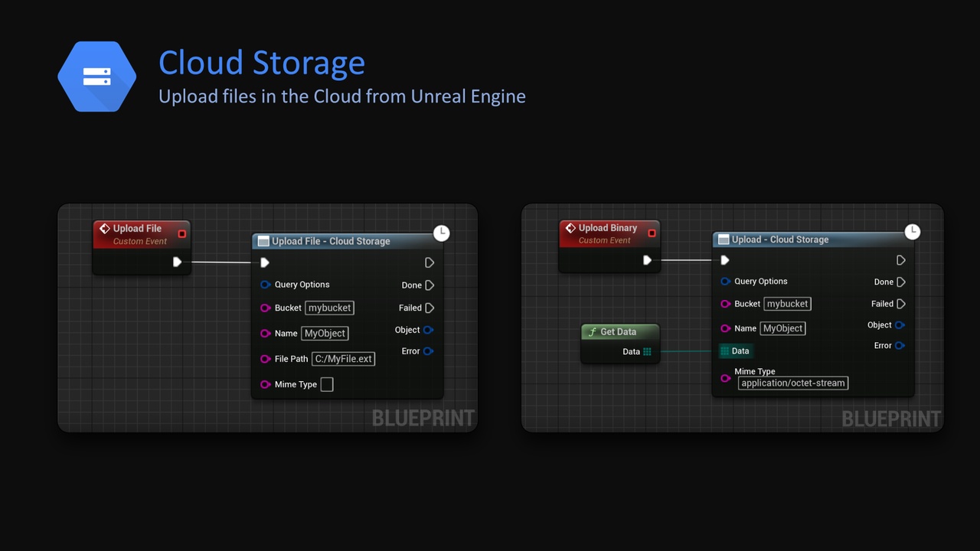Click the File Path input pin

coord(265,359)
